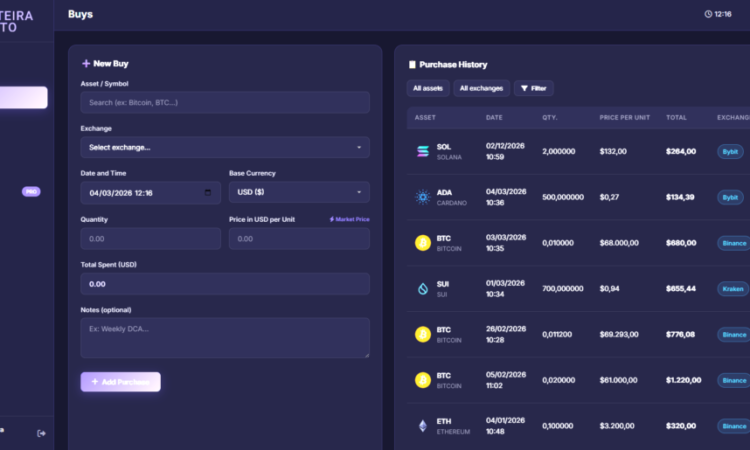
Task: Click the Solana coin icon in history
Action: [x=423, y=152]
